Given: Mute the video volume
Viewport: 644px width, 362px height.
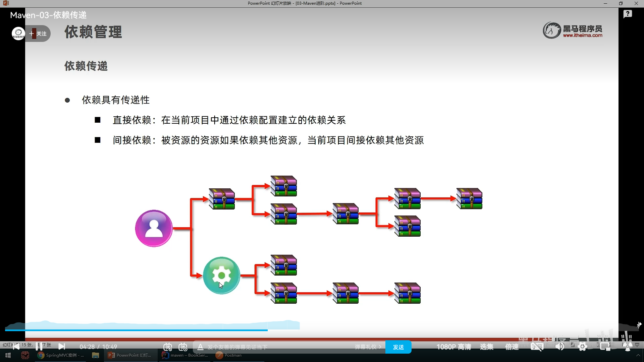Looking at the screenshot, I should click(559, 347).
